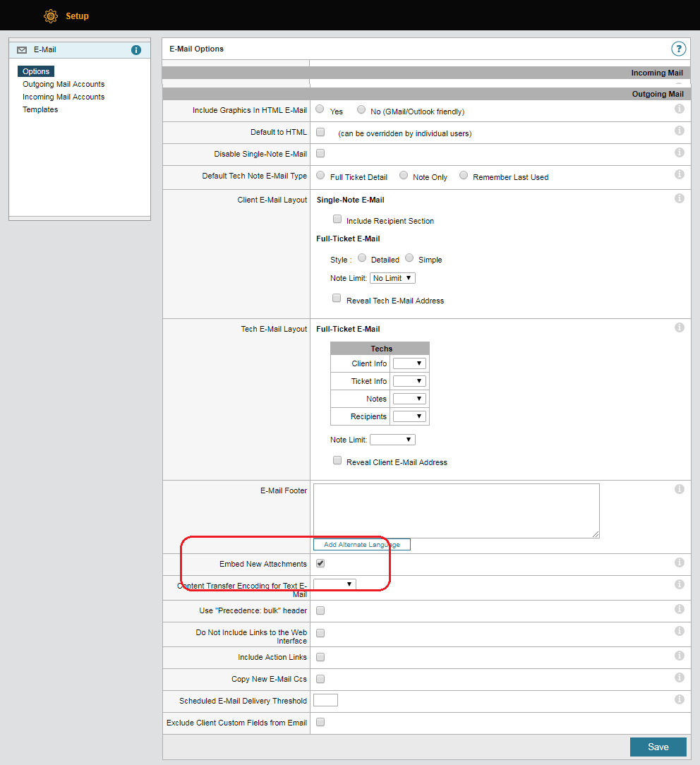The image size is (700, 765).
Task: Open Recipients dropdown in Techs table
Action: tap(409, 416)
